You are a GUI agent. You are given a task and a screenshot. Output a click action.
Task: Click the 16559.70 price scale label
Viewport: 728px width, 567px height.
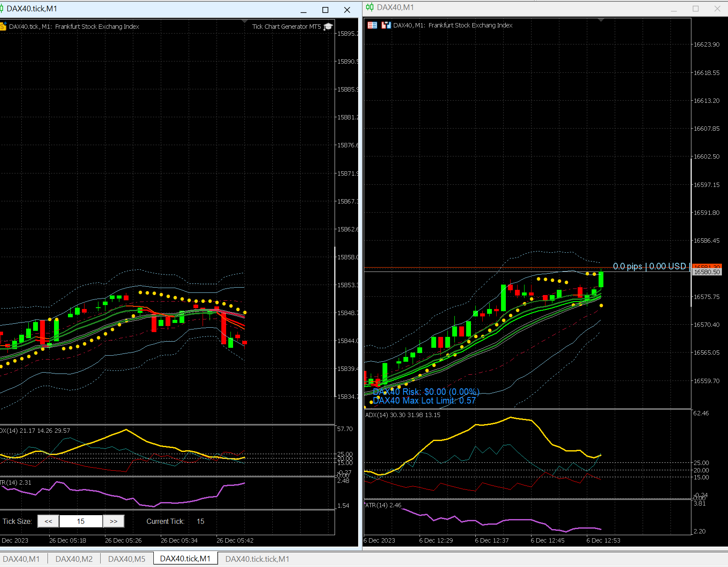(707, 381)
